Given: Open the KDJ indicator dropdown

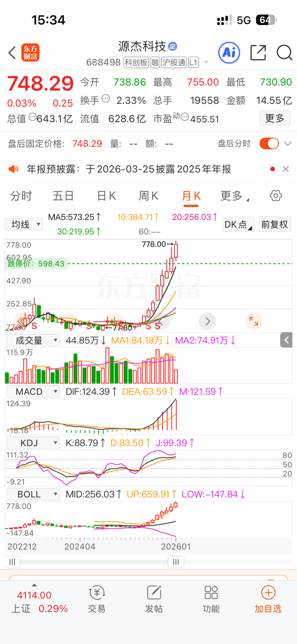Looking at the screenshot, I should [x=33, y=443].
